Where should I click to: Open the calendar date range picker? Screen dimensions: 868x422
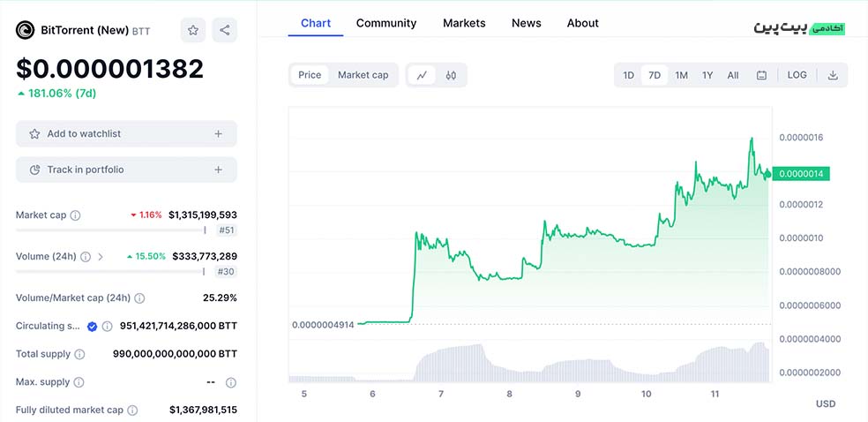click(761, 75)
